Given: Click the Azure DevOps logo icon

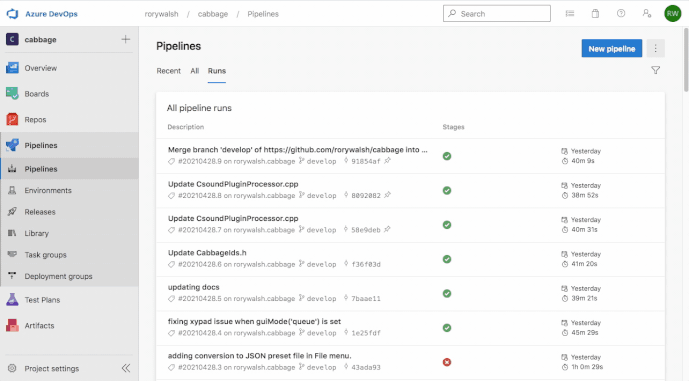Looking at the screenshot, I should [12, 14].
